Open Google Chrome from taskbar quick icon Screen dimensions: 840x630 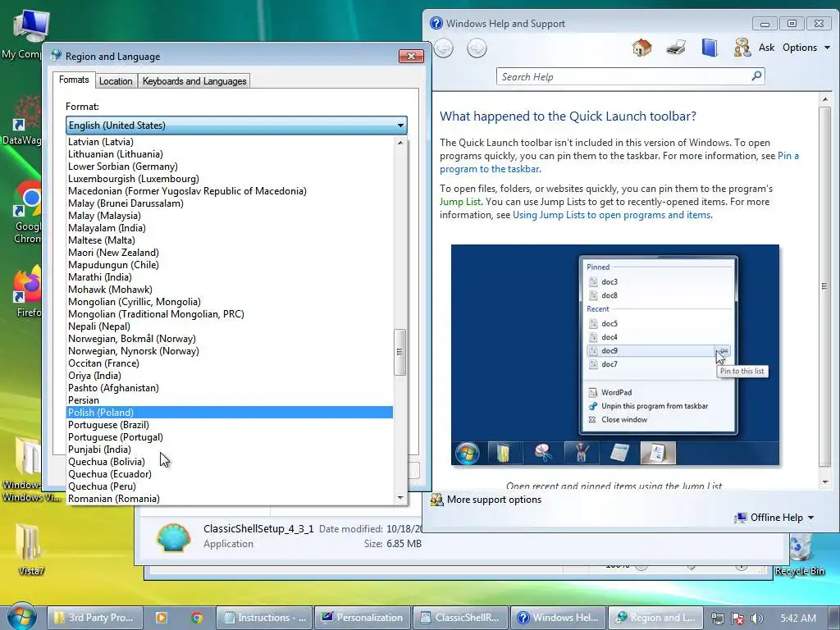coord(197,618)
